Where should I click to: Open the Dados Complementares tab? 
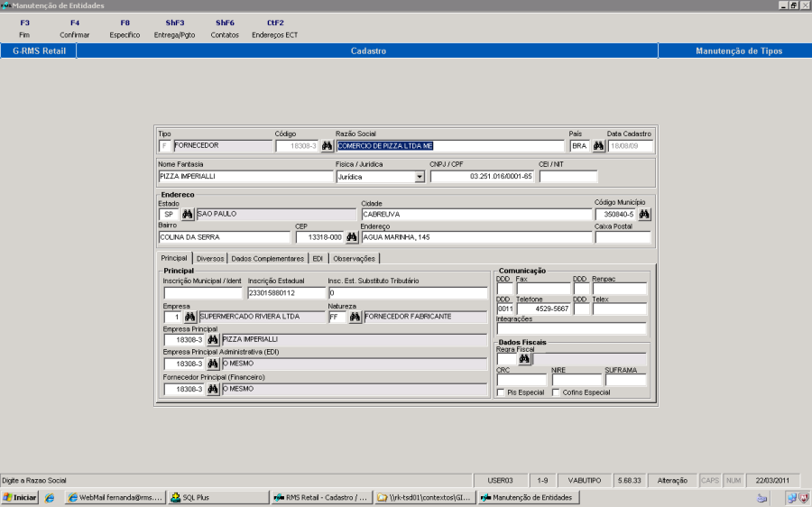pyautogui.click(x=267, y=259)
